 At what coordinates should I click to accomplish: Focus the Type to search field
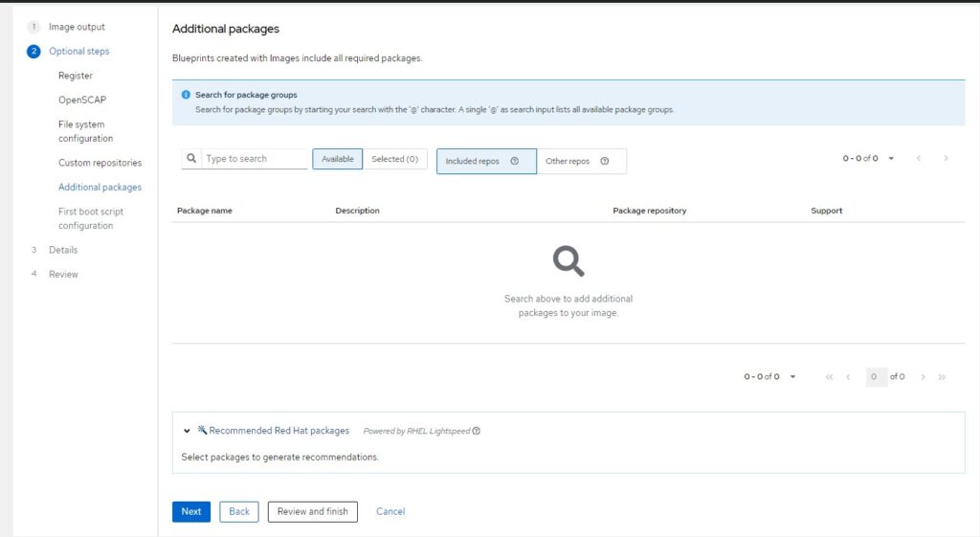pos(254,159)
